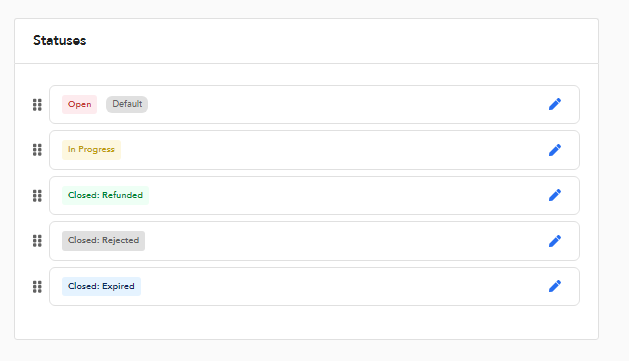Select the drag handle for In Progress
629x361 pixels.
pos(37,150)
